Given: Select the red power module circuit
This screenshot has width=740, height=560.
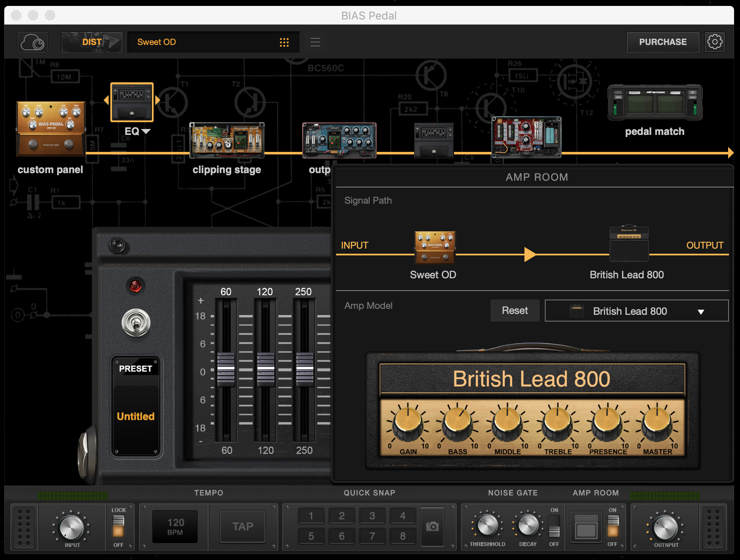Looking at the screenshot, I should click(527, 137).
